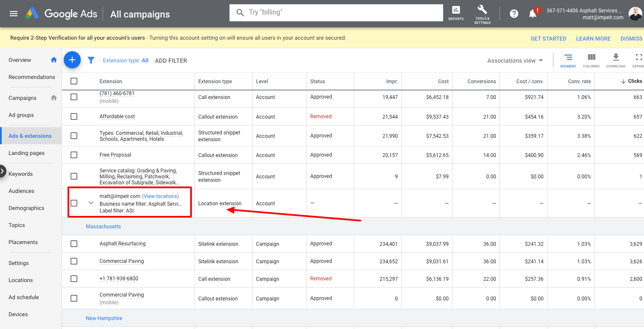This screenshot has height=329, width=644.
Task: Expand the collapsed side panel arrow
Action: point(3,171)
